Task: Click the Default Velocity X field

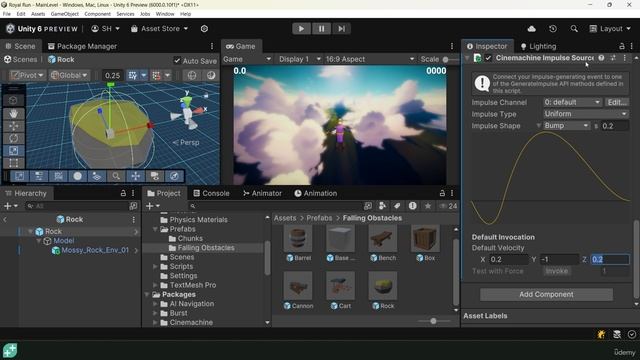Action: click(x=509, y=259)
